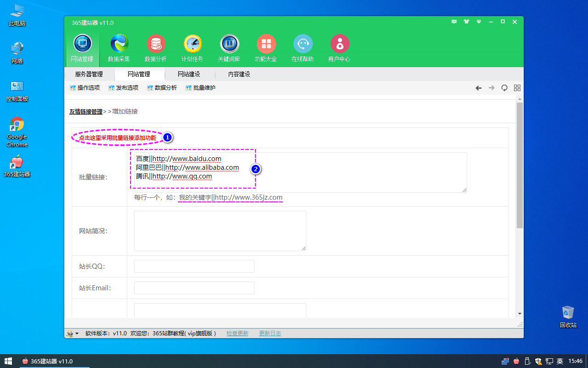
Task: Click the network tray icon
Action: click(x=549, y=361)
